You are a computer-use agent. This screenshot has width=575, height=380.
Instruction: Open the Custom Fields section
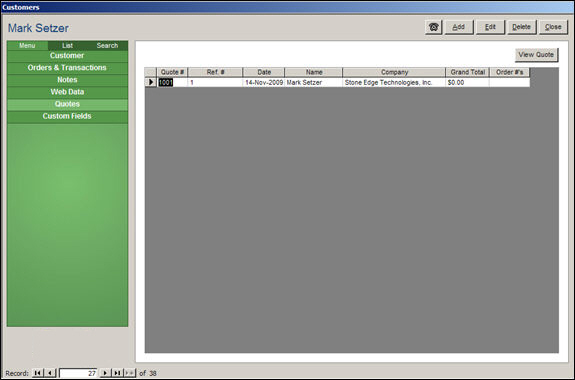(x=67, y=116)
